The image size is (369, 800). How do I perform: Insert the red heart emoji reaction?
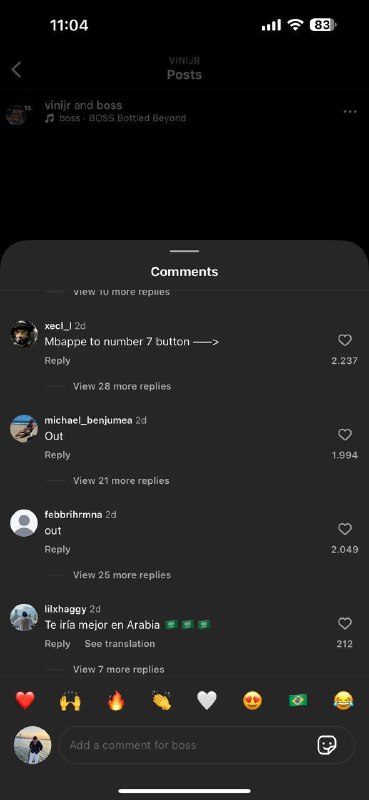tap(24, 701)
